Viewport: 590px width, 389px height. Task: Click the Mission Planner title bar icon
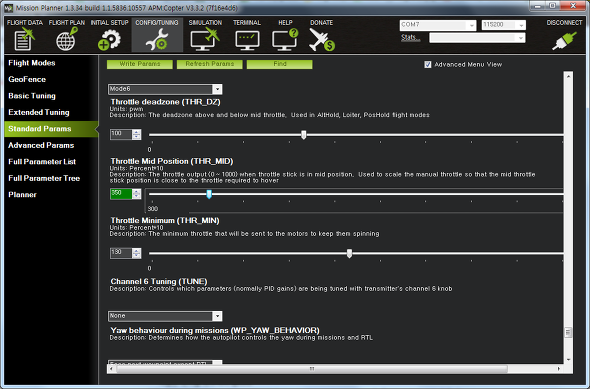(8, 8)
